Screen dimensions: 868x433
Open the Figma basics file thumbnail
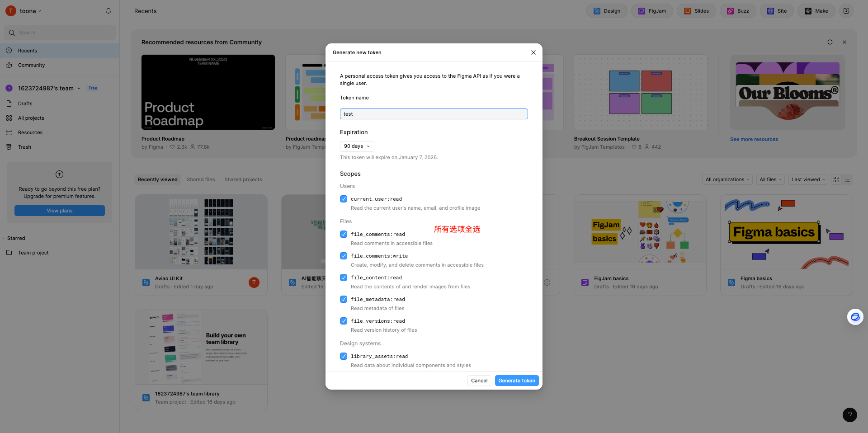click(x=786, y=232)
